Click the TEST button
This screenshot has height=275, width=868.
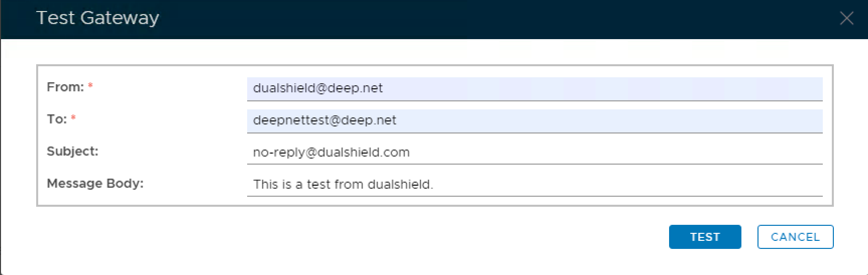click(x=705, y=237)
